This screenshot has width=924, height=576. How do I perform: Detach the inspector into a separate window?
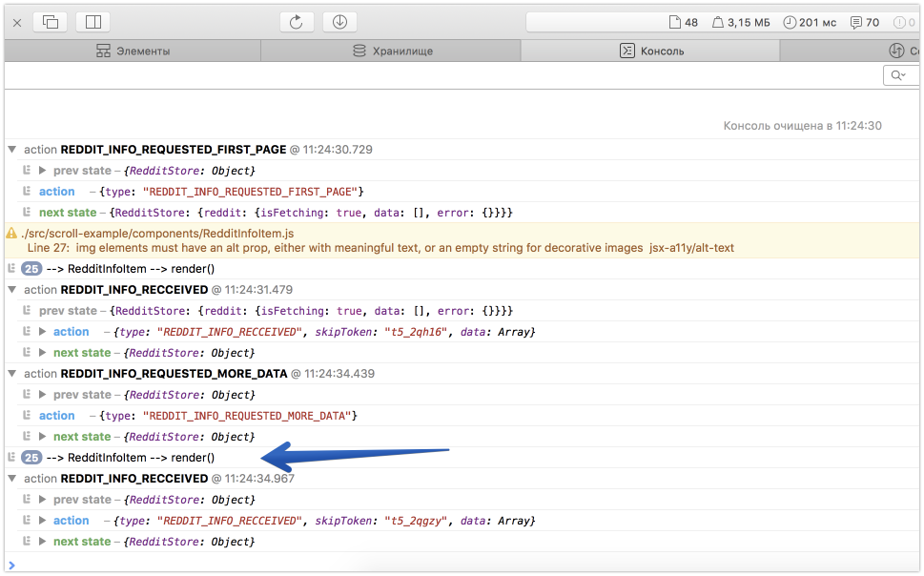tap(51, 22)
